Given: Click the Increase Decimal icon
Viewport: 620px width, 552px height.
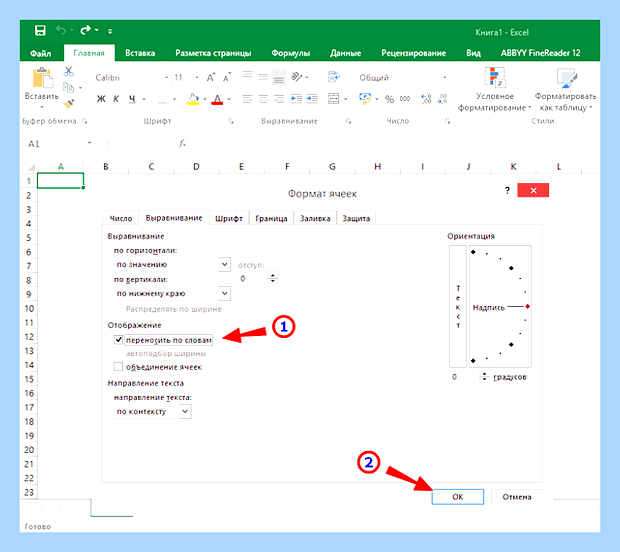Looking at the screenshot, I should pos(426,99).
